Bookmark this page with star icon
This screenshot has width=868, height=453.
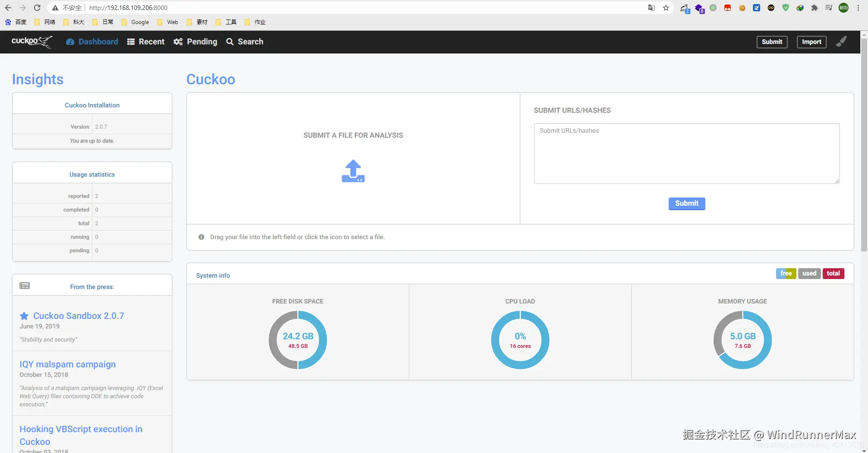(x=666, y=8)
